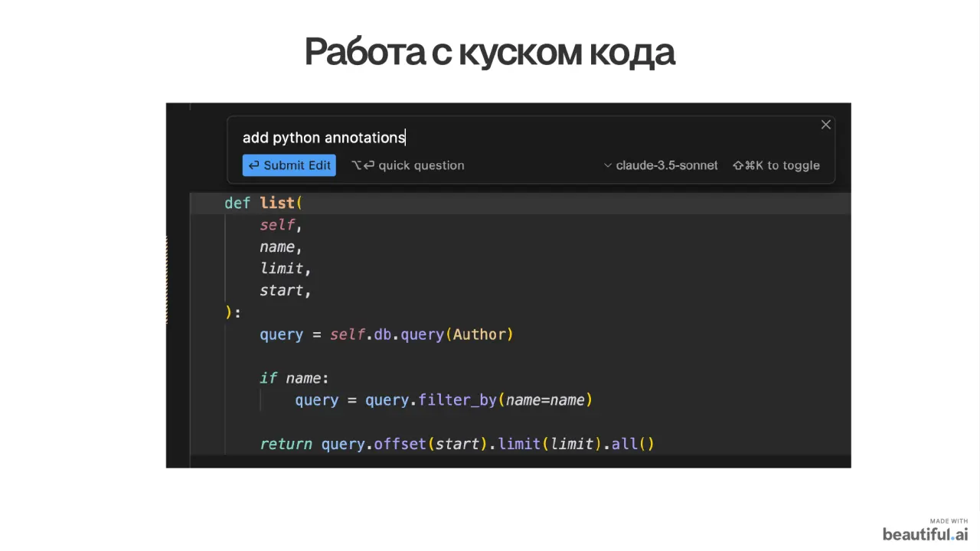Click the 'offset' method call in return line
The image size is (980, 551).
[400, 444]
